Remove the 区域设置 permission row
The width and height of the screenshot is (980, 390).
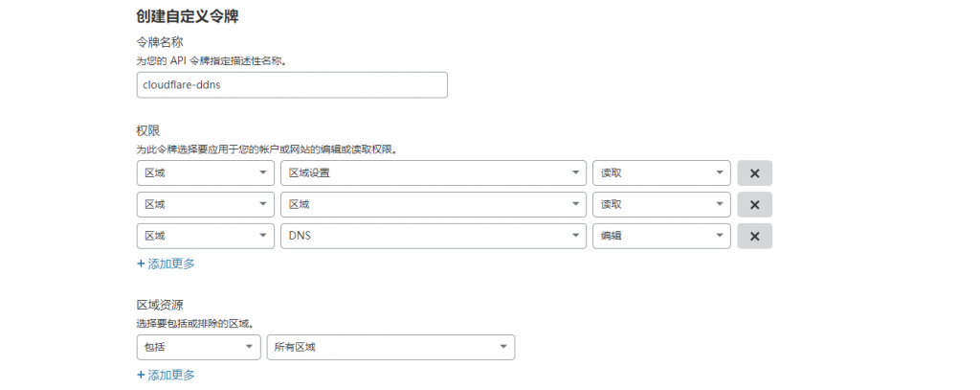[754, 173]
